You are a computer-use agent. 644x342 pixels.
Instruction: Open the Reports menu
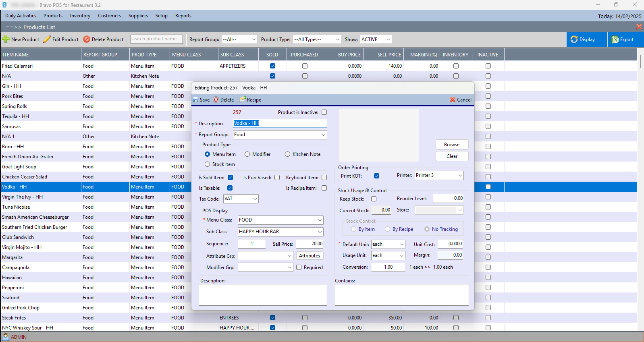click(x=183, y=16)
